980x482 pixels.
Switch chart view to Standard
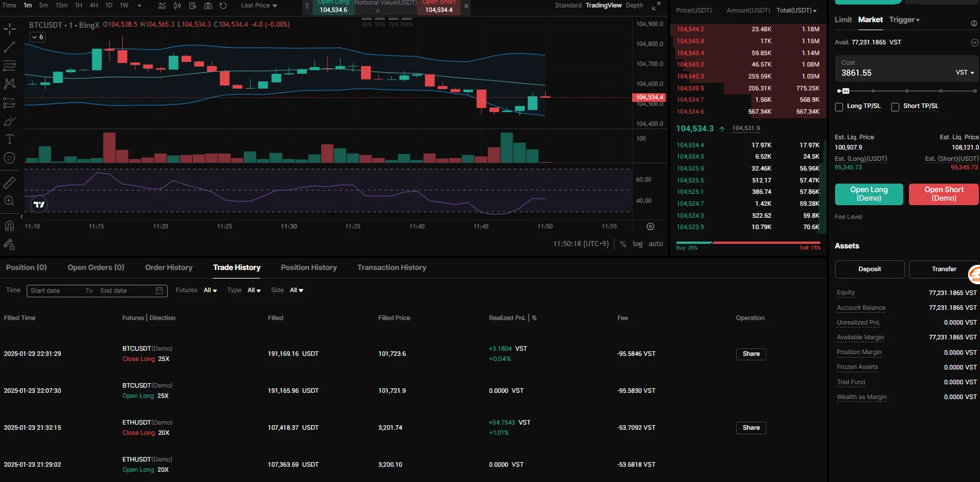pyautogui.click(x=568, y=6)
